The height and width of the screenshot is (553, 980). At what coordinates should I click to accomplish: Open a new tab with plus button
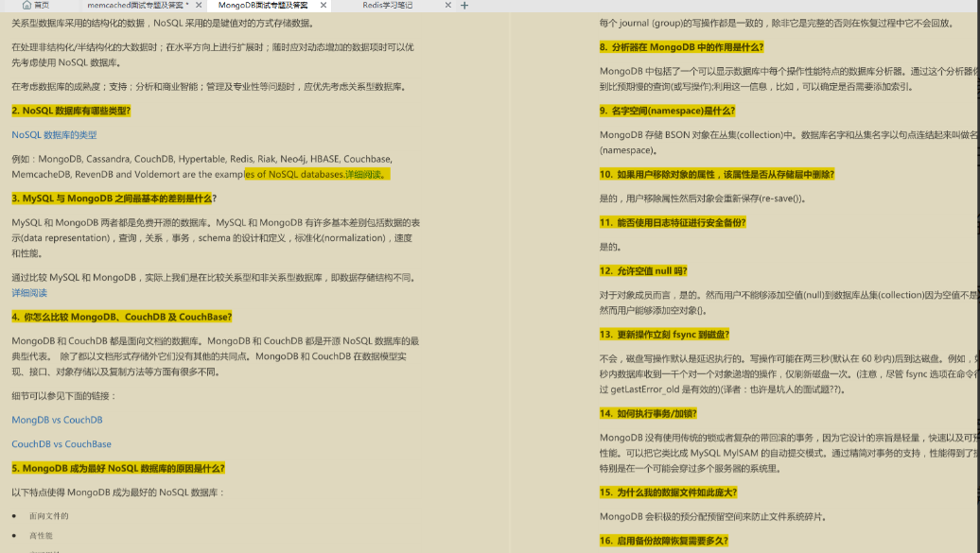[464, 5]
